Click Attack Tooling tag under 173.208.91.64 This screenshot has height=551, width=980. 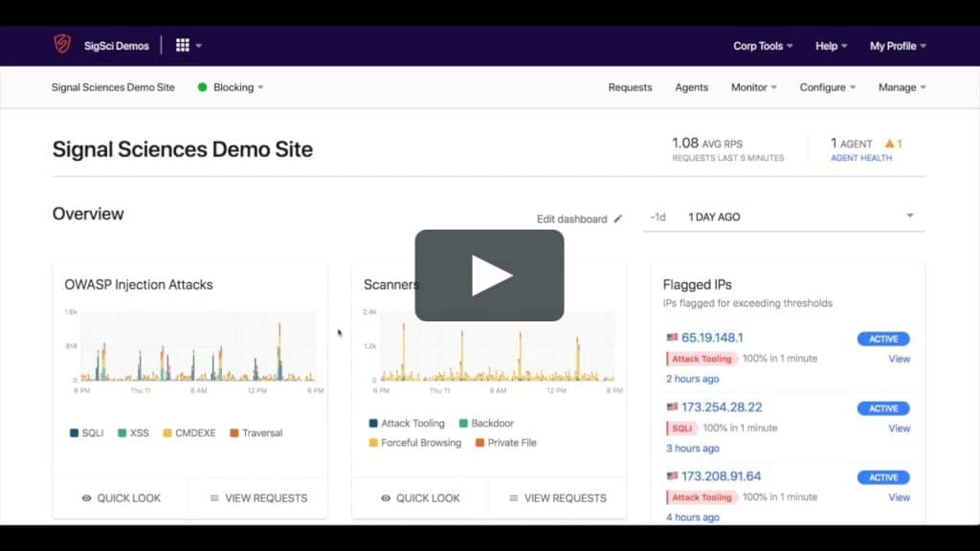point(702,497)
